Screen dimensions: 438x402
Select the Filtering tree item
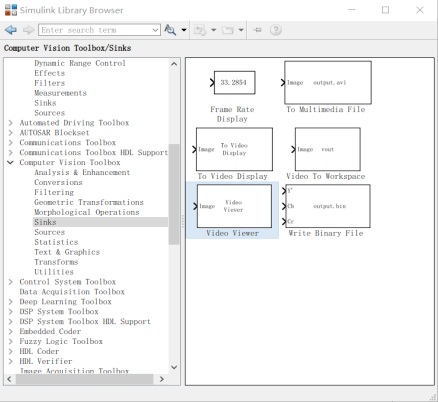click(x=54, y=192)
